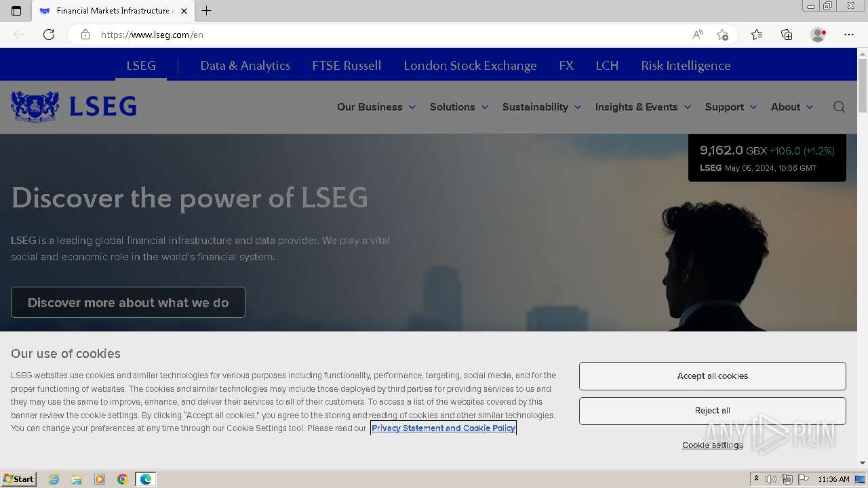Image resolution: width=868 pixels, height=488 pixels.
Task: Click the site information lock icon
Action: click(85, 35)
